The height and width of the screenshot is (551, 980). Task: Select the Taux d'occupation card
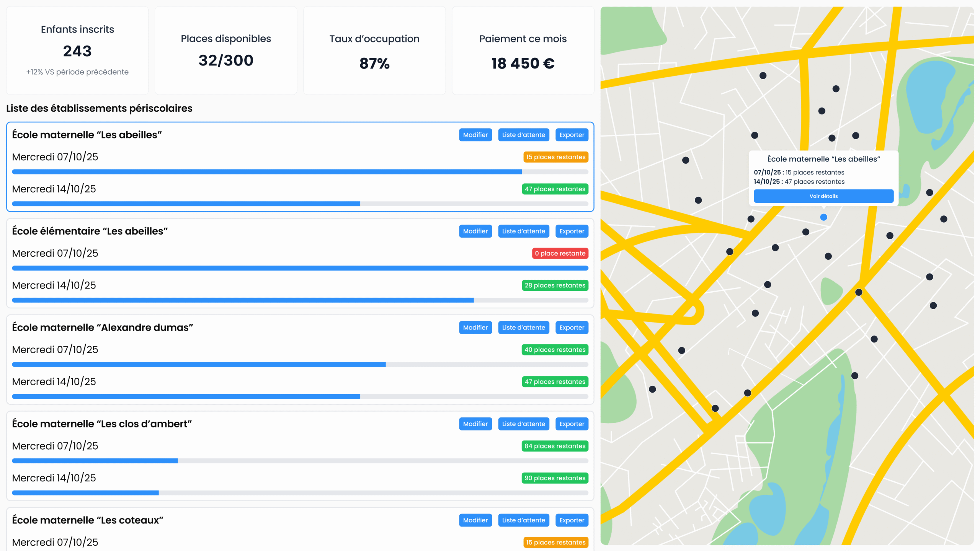coord(374,51)
